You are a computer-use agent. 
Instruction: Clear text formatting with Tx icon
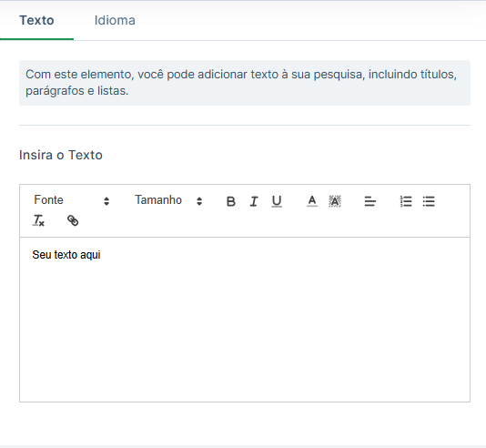[x=39, y=220]
